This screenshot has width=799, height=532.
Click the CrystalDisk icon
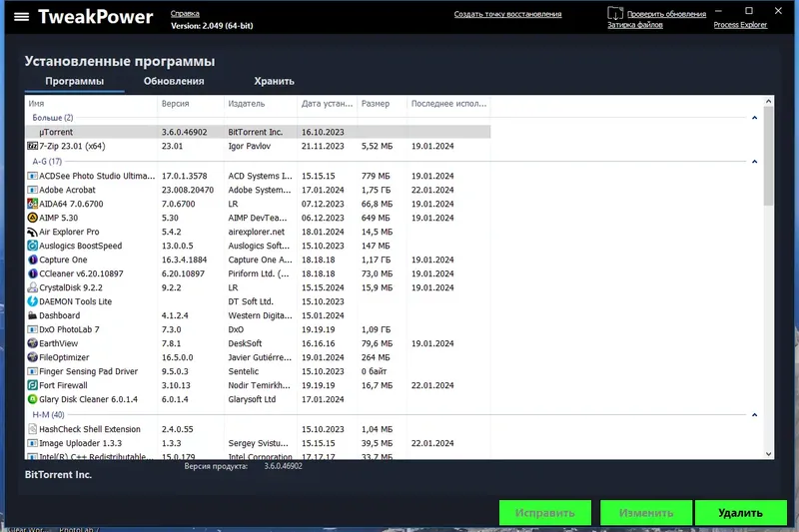coord(32,287)
